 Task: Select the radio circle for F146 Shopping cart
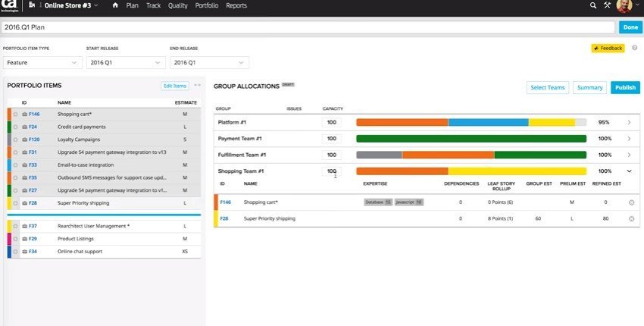point(15,114)
